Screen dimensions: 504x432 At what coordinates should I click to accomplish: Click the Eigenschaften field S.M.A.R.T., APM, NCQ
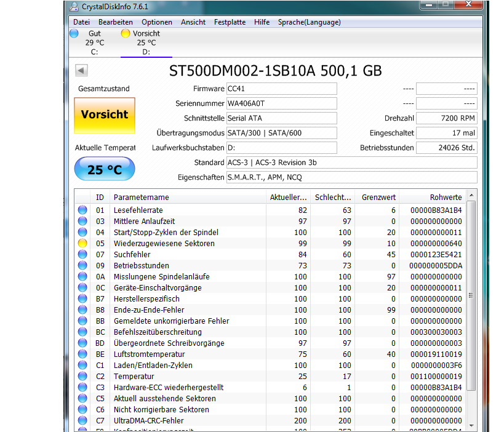click(x=351, y=177)
